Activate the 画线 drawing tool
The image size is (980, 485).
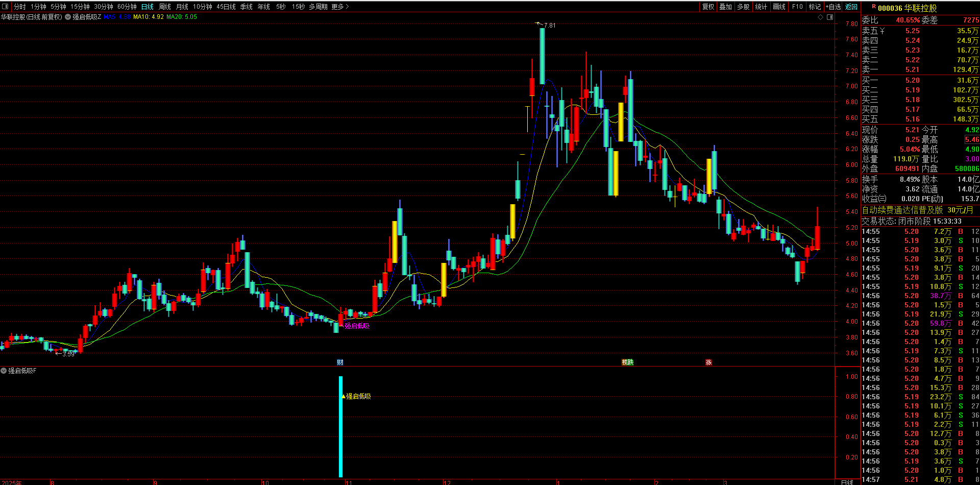(x=779, y=7)
